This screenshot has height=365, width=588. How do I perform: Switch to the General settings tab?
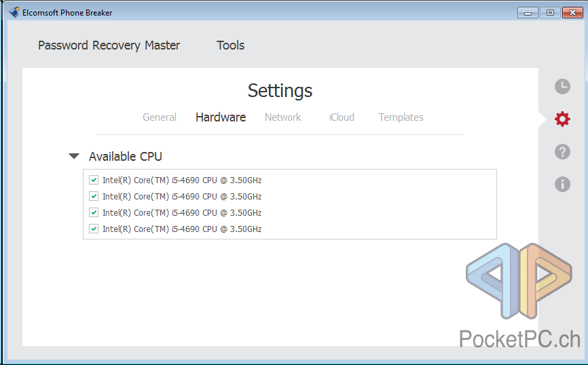click(x=160, y=117)
